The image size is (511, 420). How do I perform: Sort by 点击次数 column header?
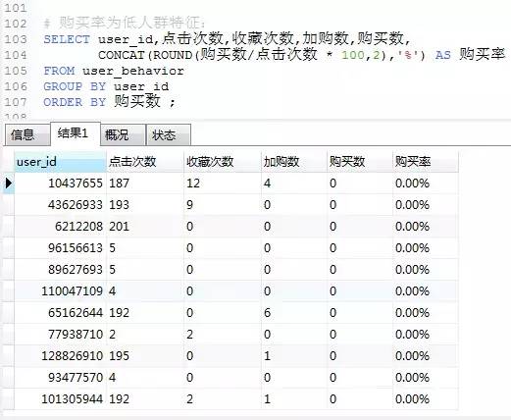pos(145,162)
